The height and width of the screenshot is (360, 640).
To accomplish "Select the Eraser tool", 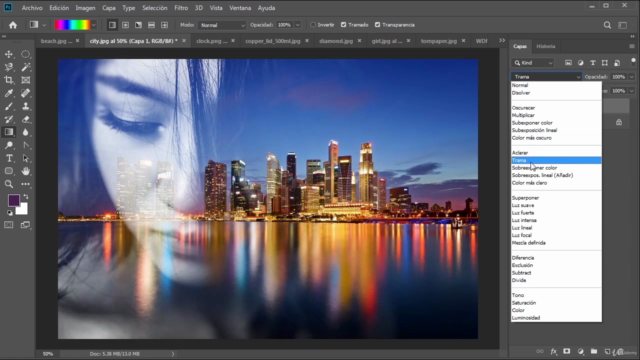I will tap(25, 119).
